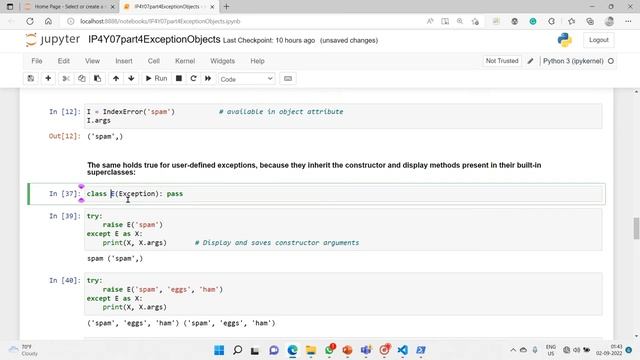Viewport: 640px width, 360px height.
Task: Interrupt the kernel with the stop icon
Action: [x=179, y=78]
